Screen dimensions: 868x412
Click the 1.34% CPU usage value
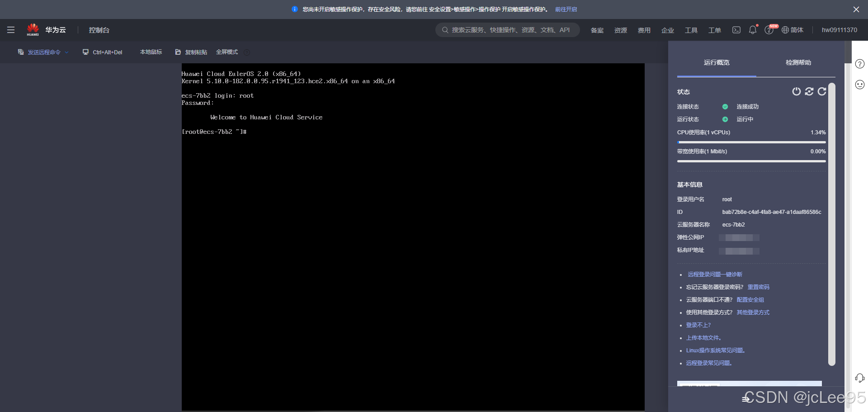(x=818, y=133)
